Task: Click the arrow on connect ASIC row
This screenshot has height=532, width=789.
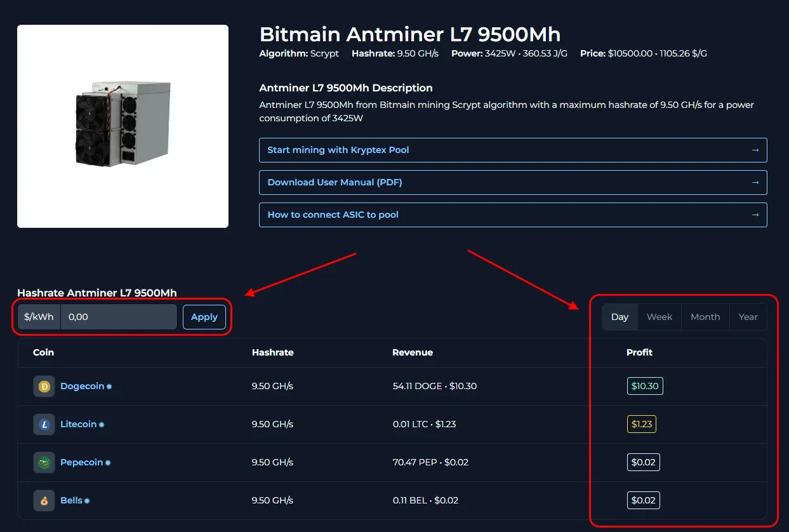Action: pos(755,215)
